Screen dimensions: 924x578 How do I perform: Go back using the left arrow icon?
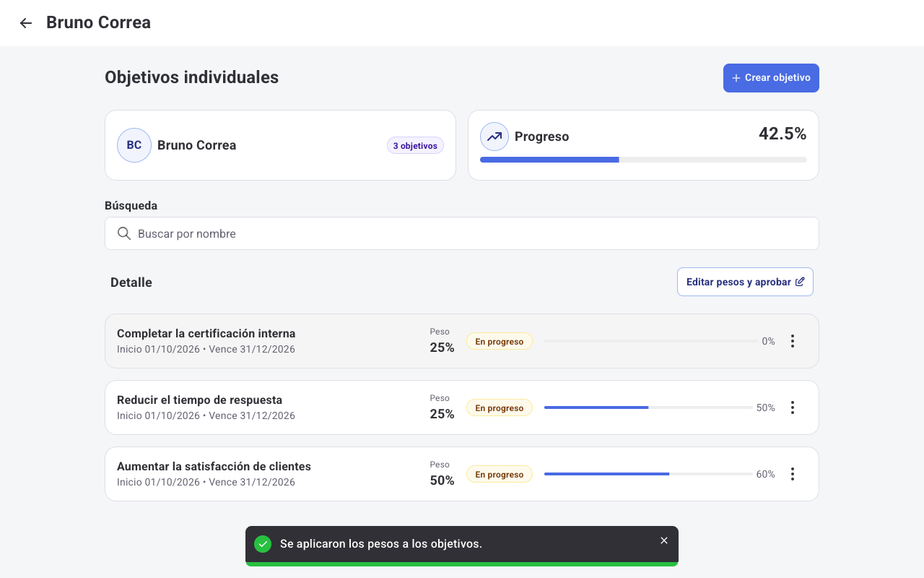pyautogui.click(x=26, y=23)
